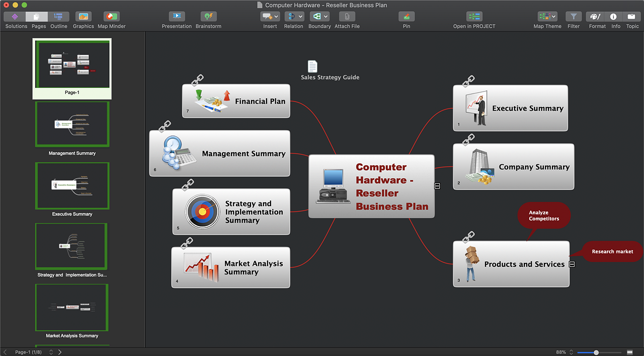The image size is (644, 356).
Task: Open the Sales Strategy Guide attachment
Action: pyautogui.click(x=312, y=66)
